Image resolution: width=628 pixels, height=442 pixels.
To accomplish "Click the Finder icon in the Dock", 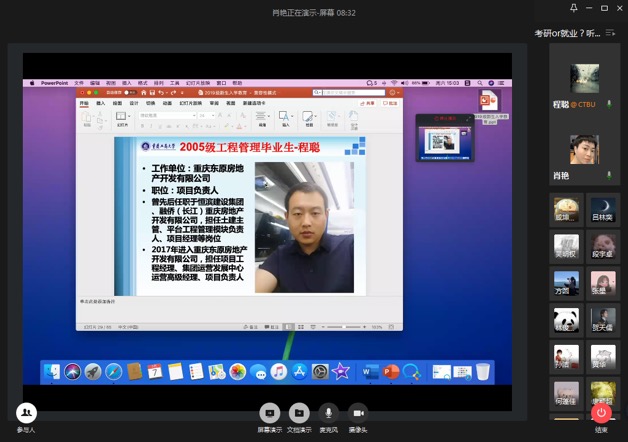I will (x=53, y=372).
